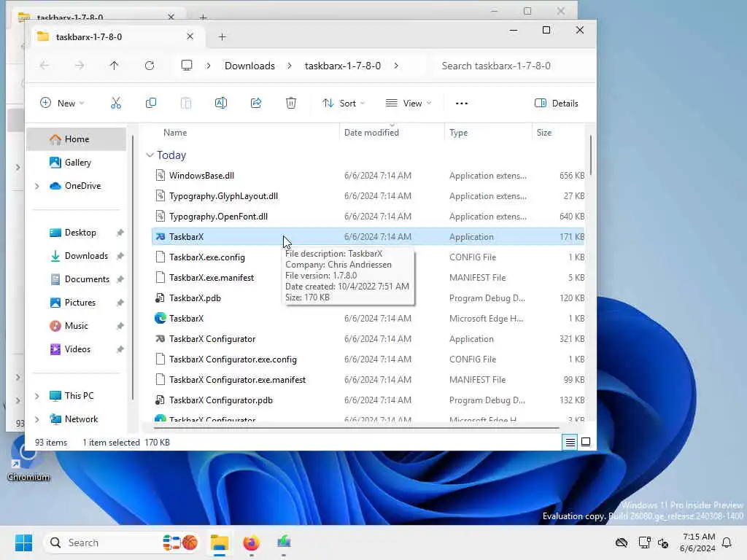
Task: Click the Rename icon in toolbar
Action: coord(221,103)
